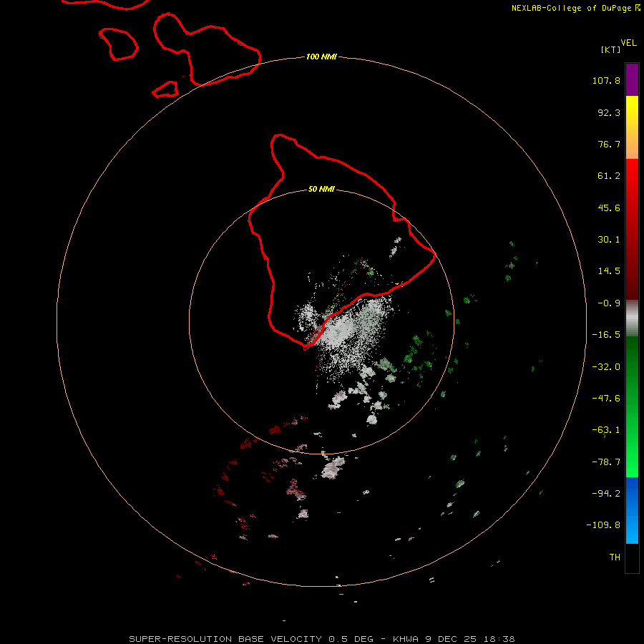The height and width of the screenshot is (644, 644).
Task: Click the 50 NMI range ring label
Action: (x=321, y=190)
